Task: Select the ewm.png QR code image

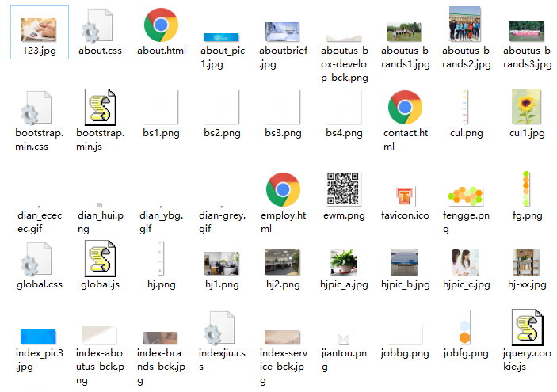Action: coord(344,189)
